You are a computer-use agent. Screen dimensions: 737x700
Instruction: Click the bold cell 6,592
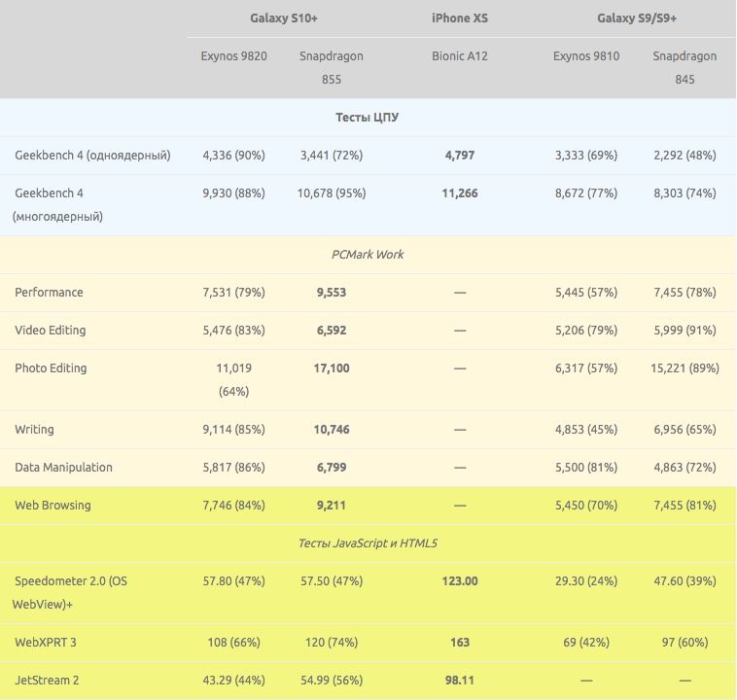pyautogui.click(x=332, y=331)
